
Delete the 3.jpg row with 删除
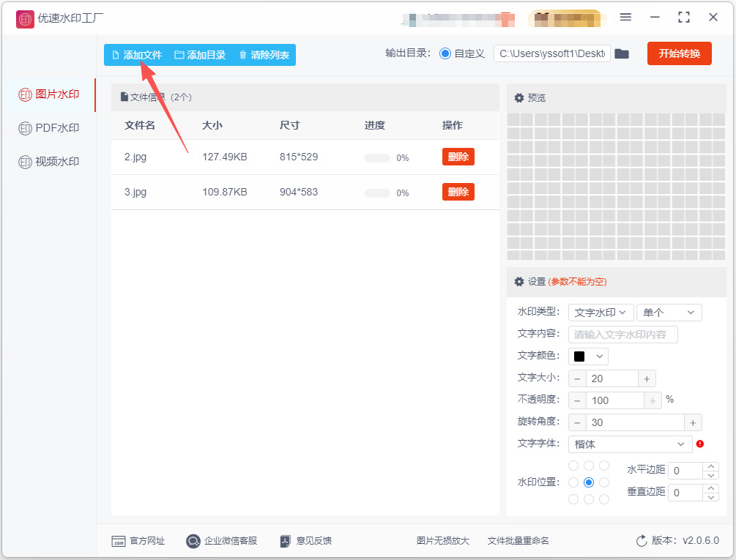[x=458, y=192]
